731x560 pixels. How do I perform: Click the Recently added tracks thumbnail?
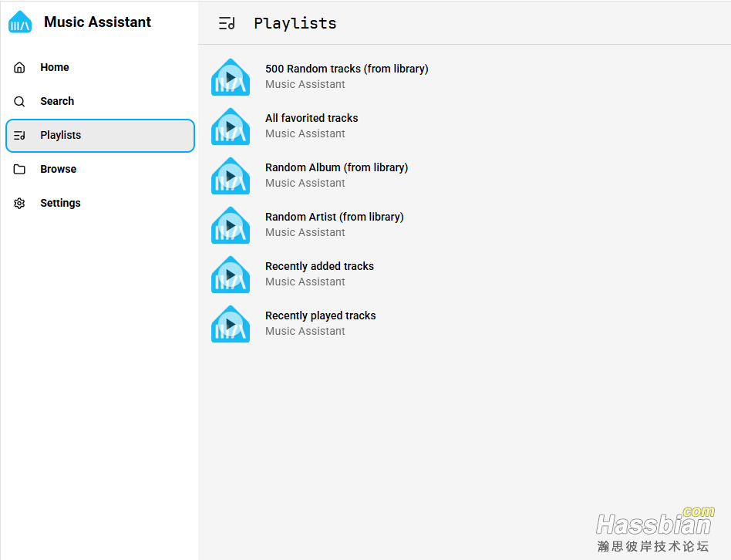[231, 275]
